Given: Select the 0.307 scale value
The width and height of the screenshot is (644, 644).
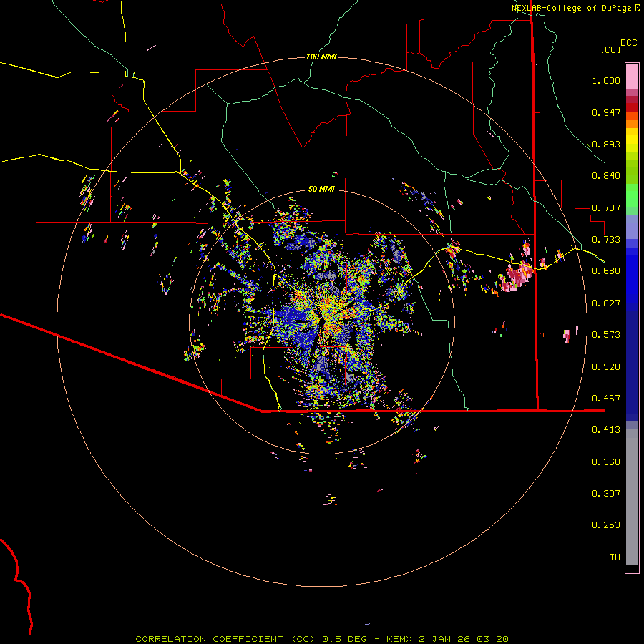Looking at the screenshot, I should [606, 494].
